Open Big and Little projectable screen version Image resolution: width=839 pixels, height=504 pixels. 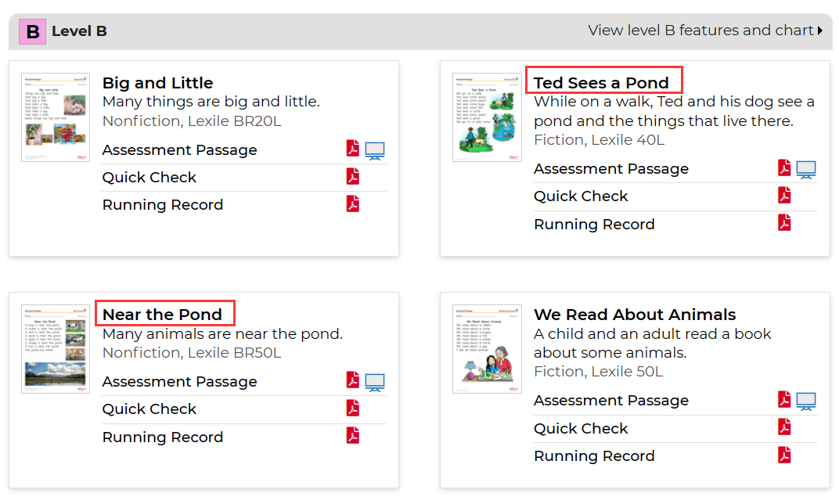(375, 150)
